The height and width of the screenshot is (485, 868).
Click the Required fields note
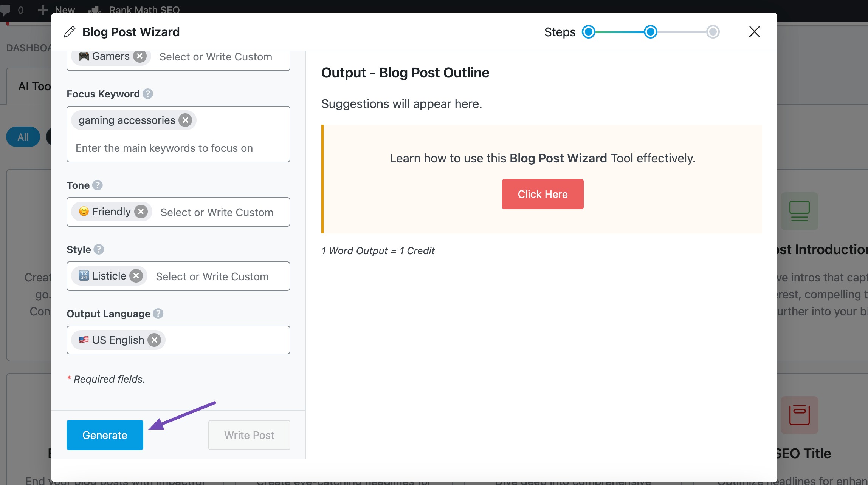click(x=106, y=379)
